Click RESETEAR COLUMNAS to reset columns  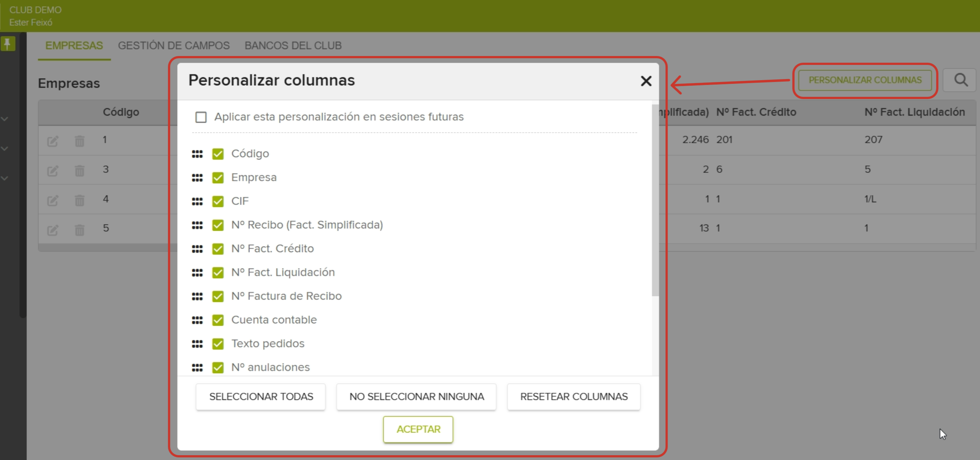[x=573, y=397]
